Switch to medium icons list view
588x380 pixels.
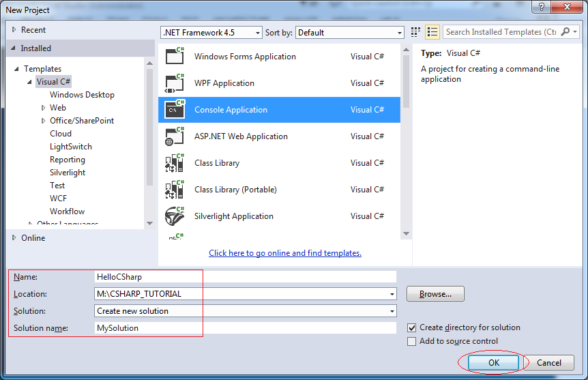tap(432, 32)
